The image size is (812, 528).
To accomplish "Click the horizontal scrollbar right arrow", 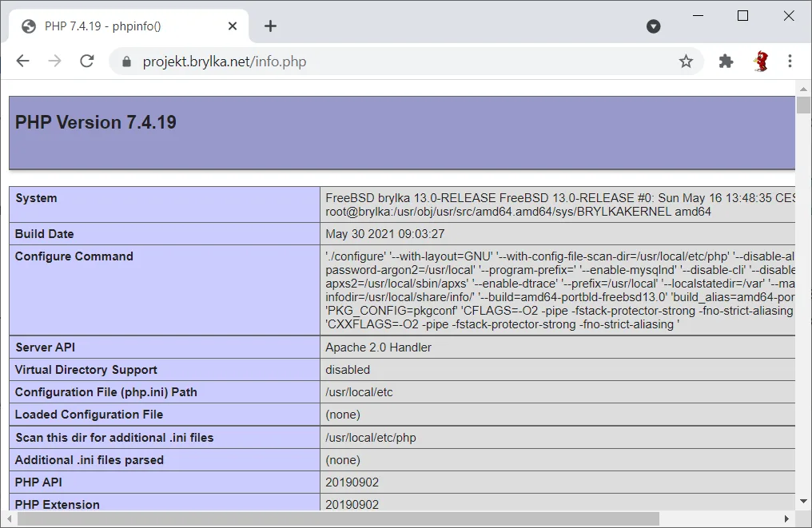I will (x=786, y=518).
